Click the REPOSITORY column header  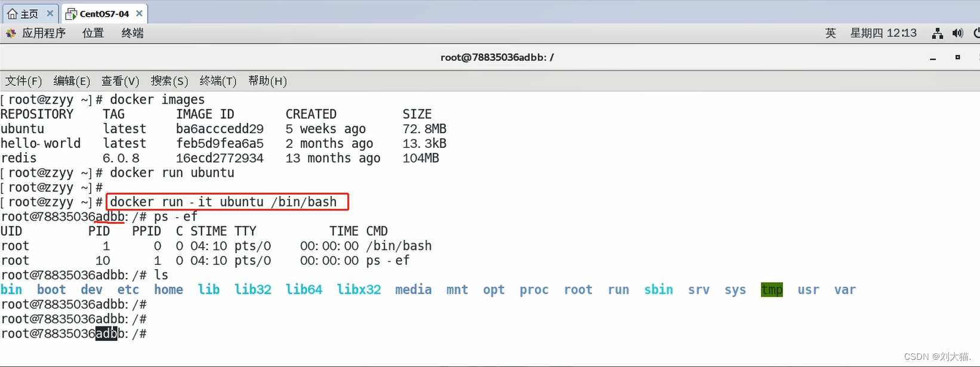click(37, 114)
